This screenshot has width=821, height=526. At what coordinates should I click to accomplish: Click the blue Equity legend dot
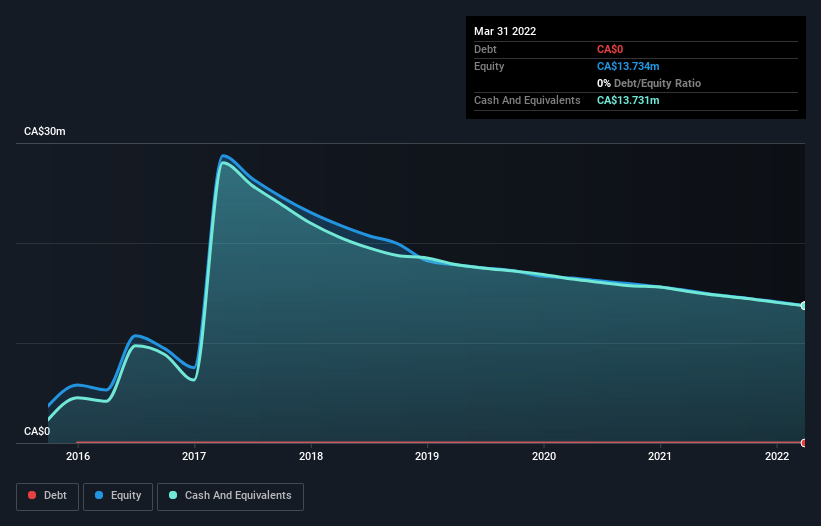tap(99, 495)
